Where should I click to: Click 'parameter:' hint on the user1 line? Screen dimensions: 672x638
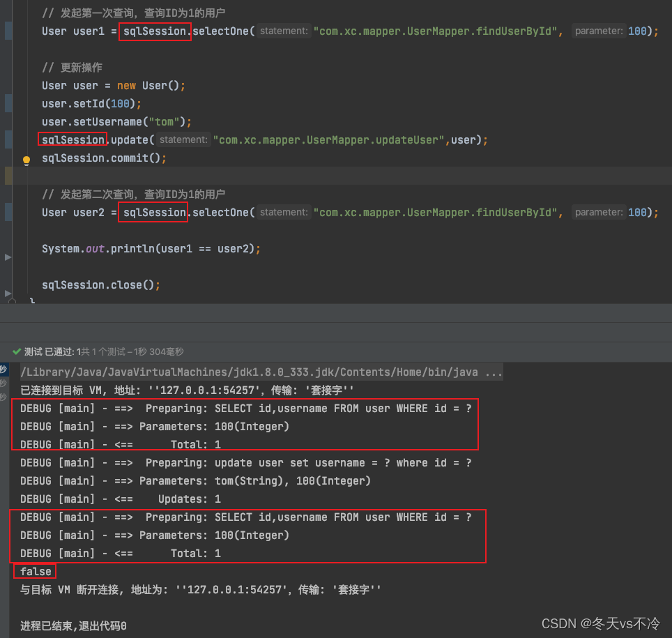[599, 31]
